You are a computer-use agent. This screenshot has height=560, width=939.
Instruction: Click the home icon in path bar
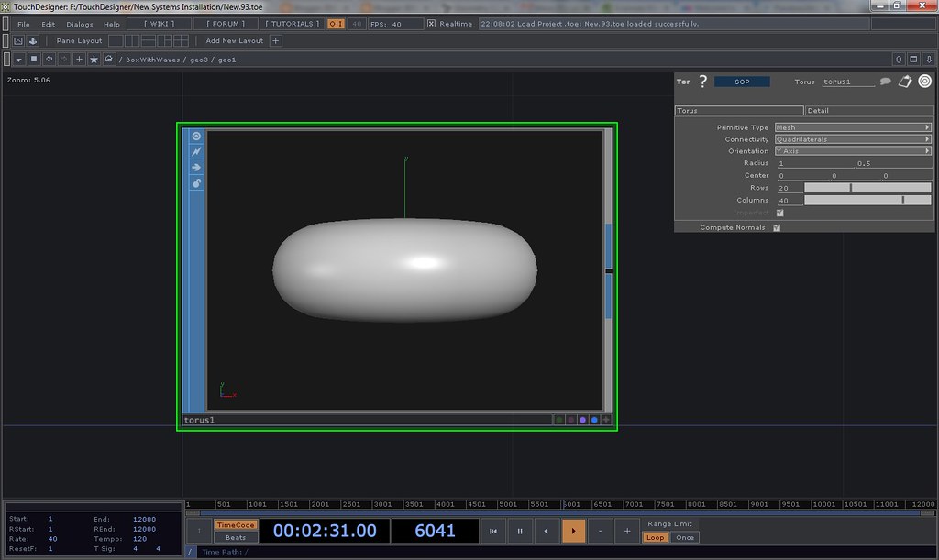[109, 60]
